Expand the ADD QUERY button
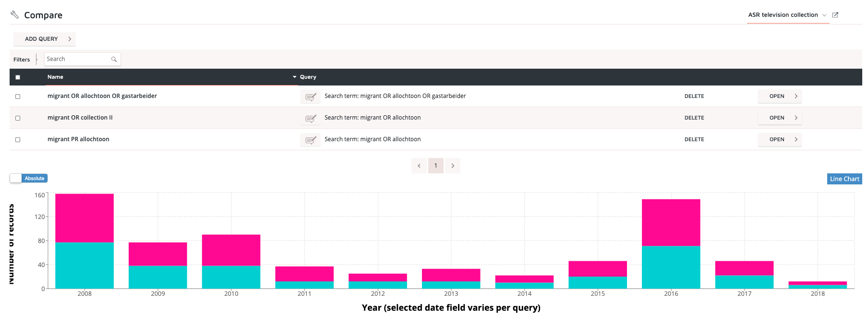The height and width of the screenshot is (316, 868). (x=44, y=39)
